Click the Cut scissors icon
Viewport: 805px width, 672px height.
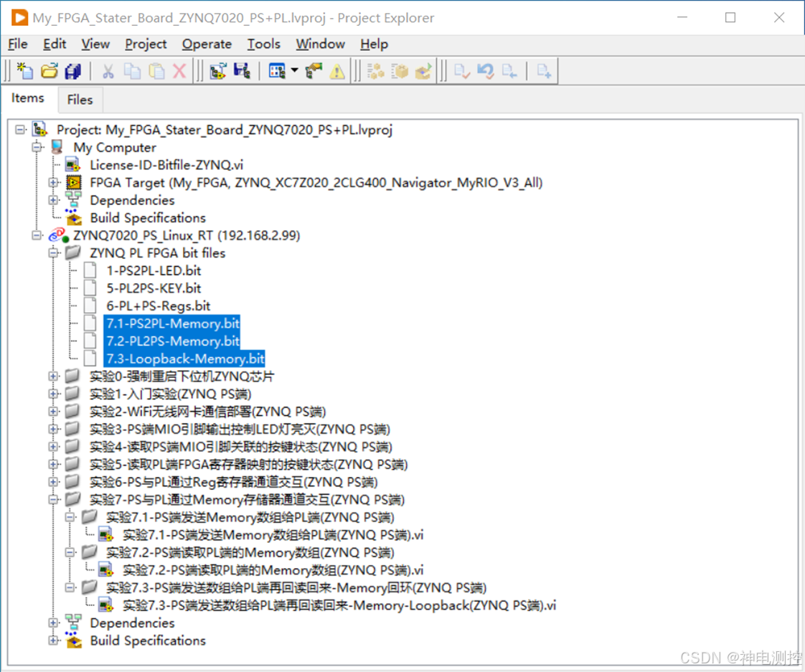coord(108,71)
